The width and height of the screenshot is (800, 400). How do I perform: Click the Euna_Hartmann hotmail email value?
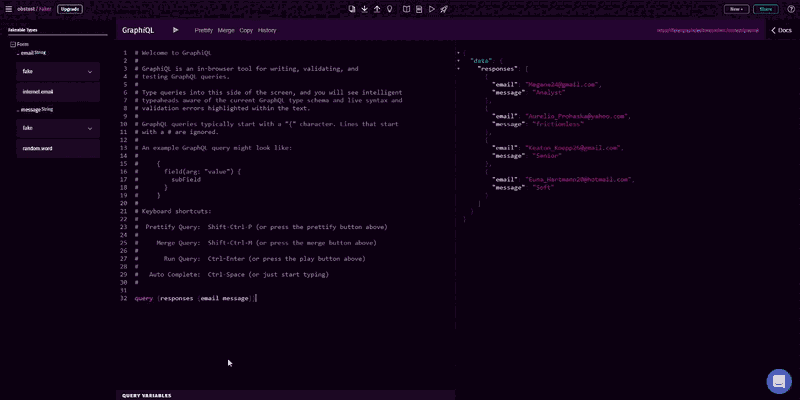[x=579, y=180]
